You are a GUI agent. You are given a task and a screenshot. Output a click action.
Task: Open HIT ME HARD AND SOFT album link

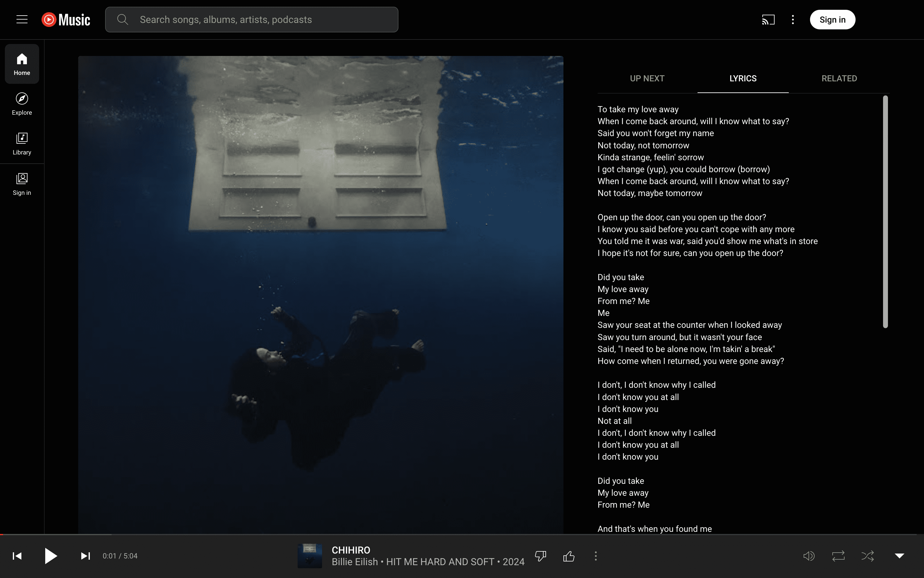(x=440, y=561)
